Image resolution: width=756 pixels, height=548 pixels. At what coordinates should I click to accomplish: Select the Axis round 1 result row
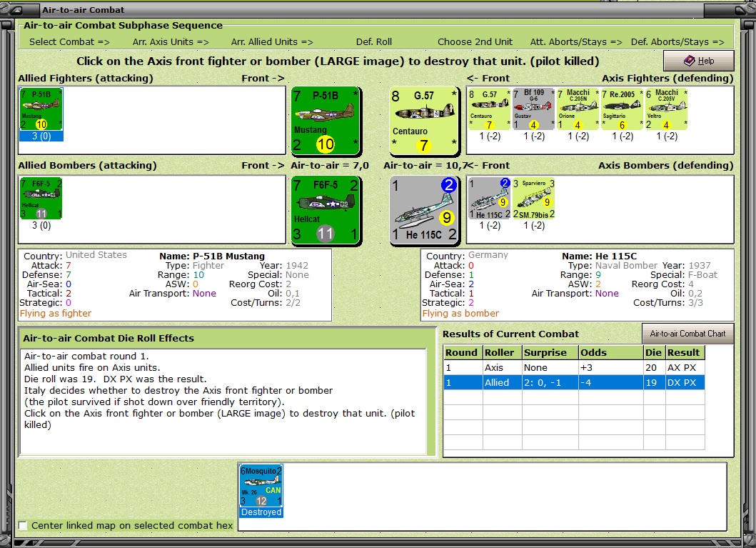[x=574, y=367]
